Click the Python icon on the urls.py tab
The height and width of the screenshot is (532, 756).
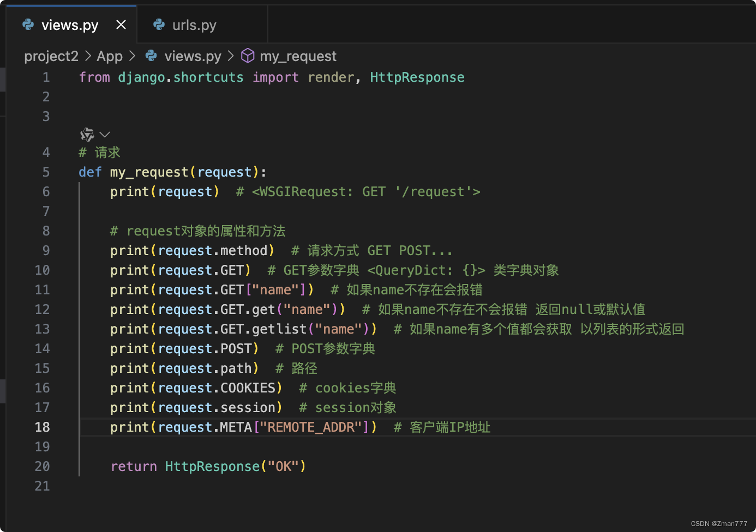[159, 25]
